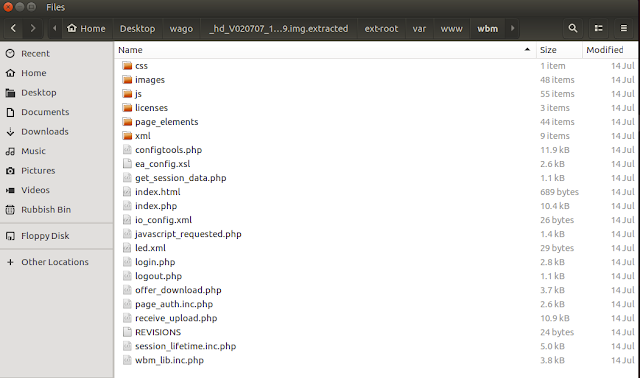Select the io_config.xml file icon
Screen dimensions: 640x378
[127, 220]
